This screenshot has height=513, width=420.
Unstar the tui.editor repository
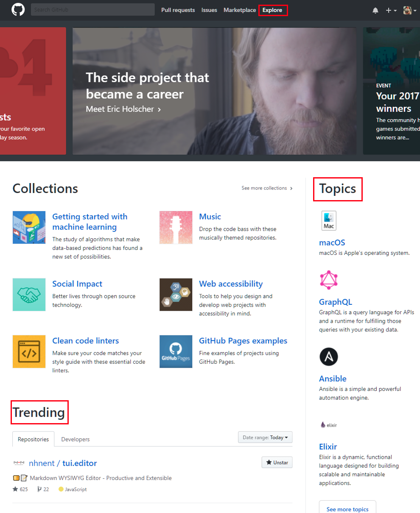pos(277,463)
